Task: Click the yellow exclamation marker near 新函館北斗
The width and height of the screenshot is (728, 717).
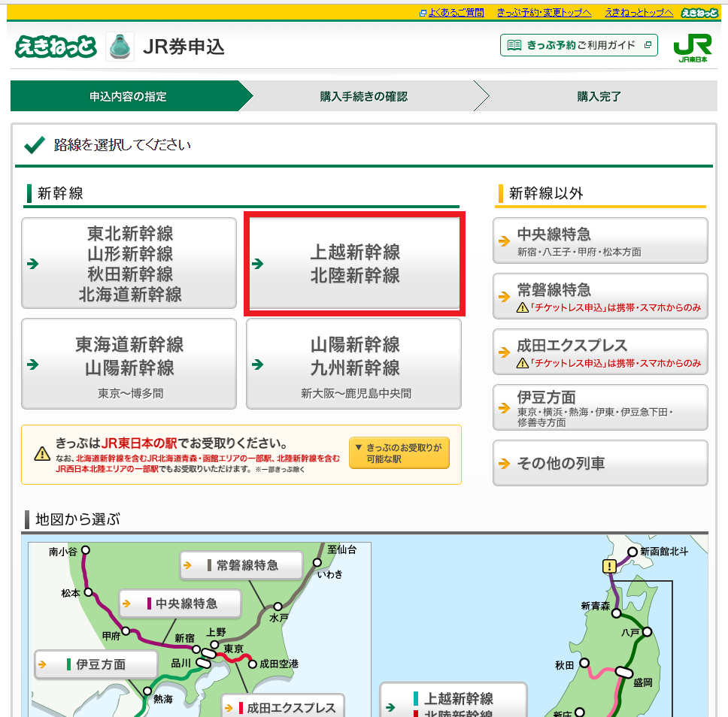Action: pyautogui.click(x=609, y=566)
